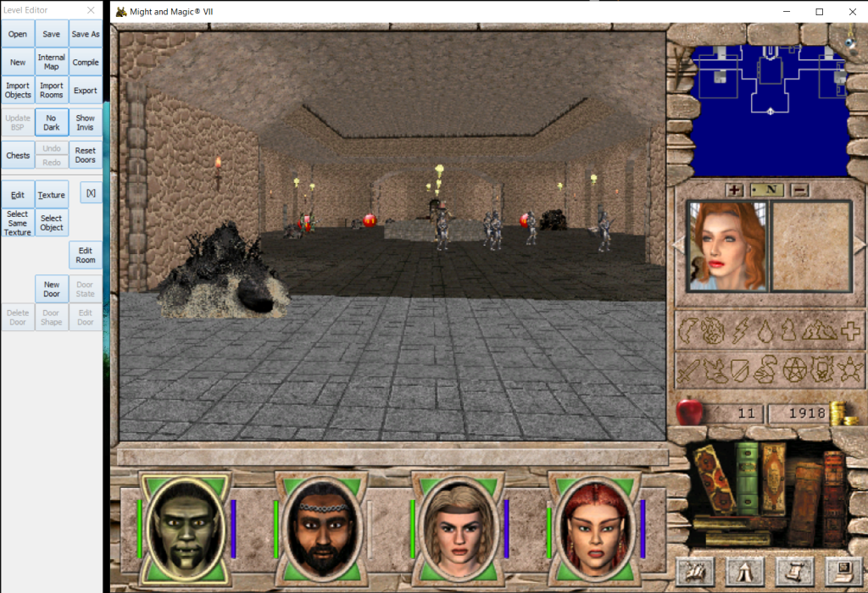
Task: Open the ornate brown book beside green one
Action: pos(773,479)
